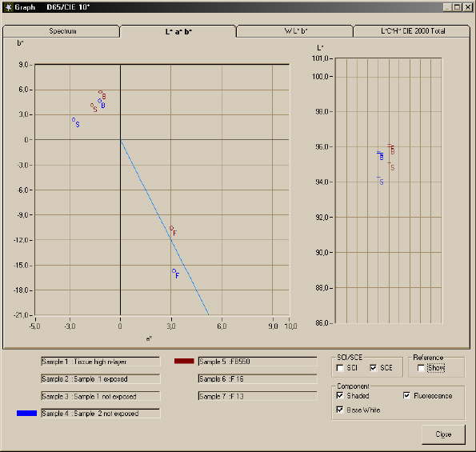Select the L* a* b* tab
The height and width of the screenshot is (452, 476).
coord(178,31)
